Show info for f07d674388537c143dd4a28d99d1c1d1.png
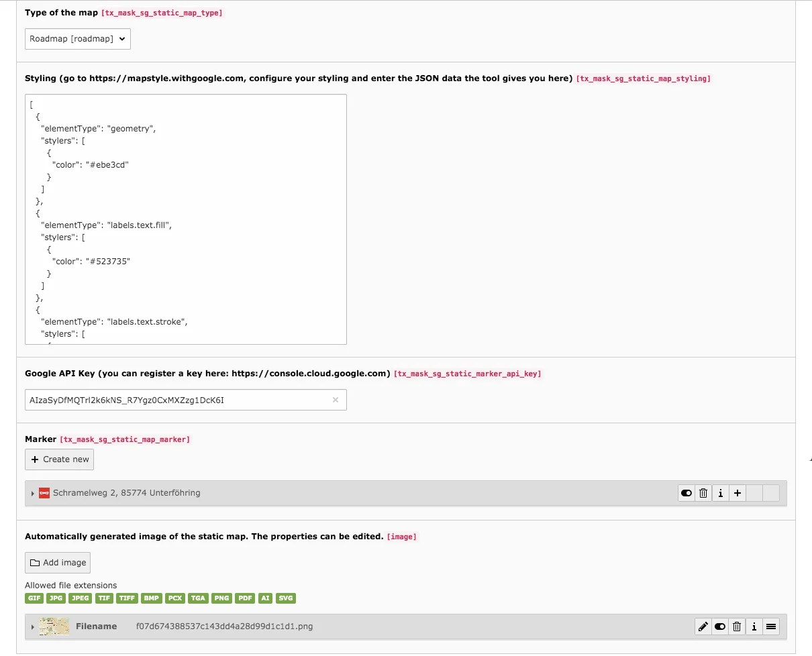Screen dimensions: 812x656 (x=754, y=626)
